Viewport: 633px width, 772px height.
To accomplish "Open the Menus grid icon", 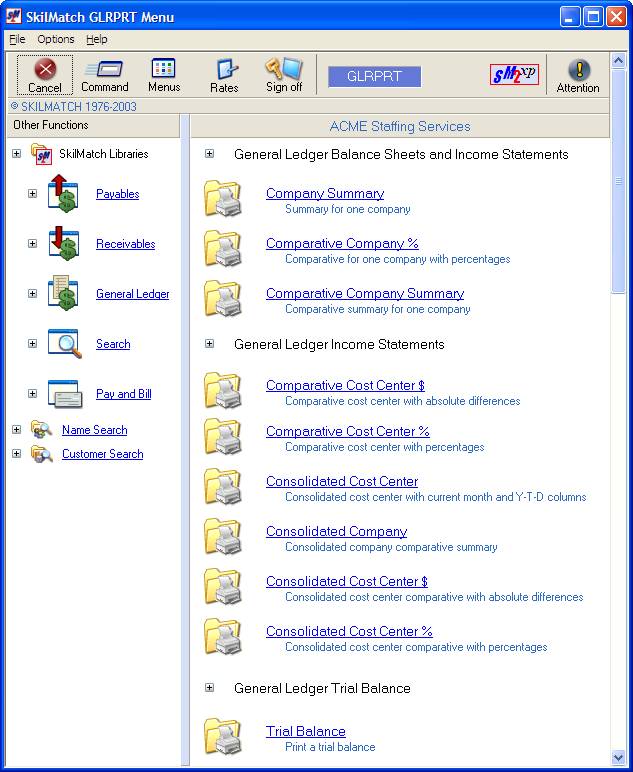I will (x=163, y=68).
